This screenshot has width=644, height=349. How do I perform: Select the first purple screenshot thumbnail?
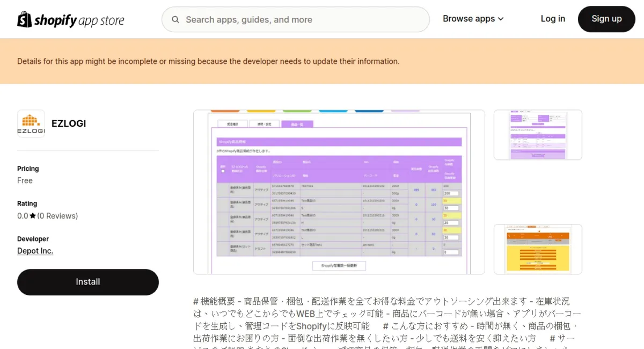pyautogui.click(x=538, y=135)
